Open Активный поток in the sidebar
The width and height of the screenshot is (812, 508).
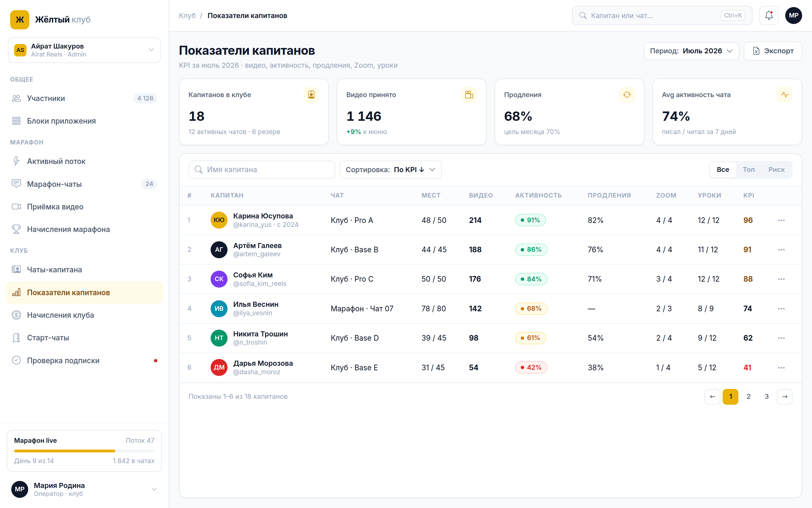tap(84, 161)
